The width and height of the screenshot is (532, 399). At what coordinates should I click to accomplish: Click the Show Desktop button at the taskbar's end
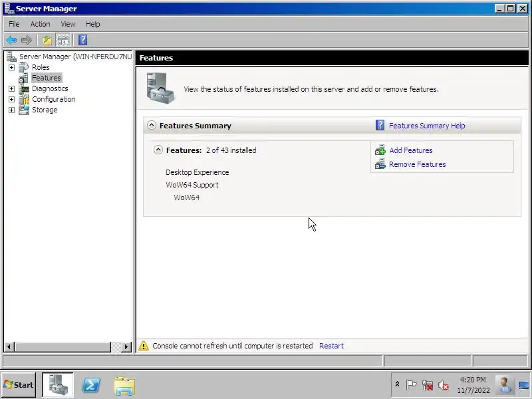tap(524, 385)
